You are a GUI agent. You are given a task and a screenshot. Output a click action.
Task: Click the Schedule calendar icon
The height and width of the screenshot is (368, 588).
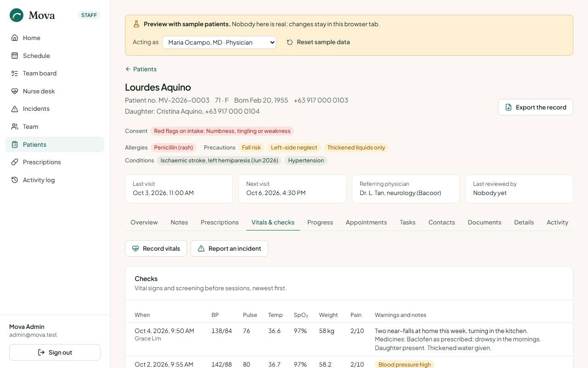[15, 56]
